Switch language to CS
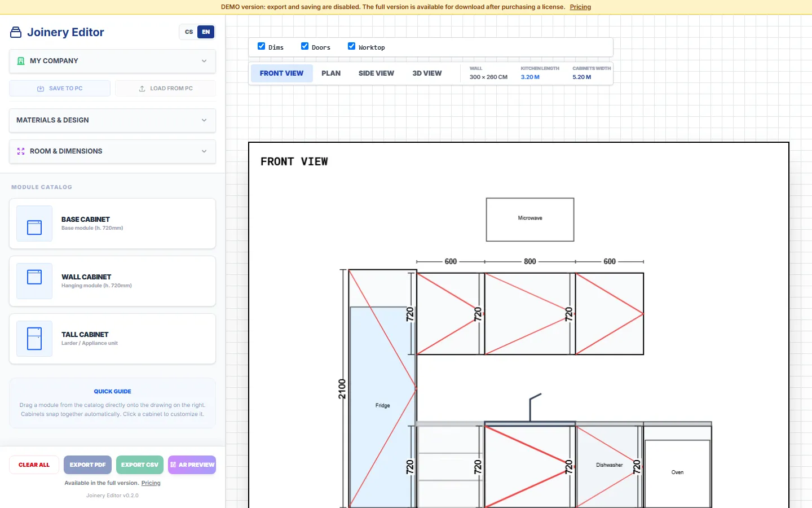This screenshot has height=508, width=812. tap(189, 32)
